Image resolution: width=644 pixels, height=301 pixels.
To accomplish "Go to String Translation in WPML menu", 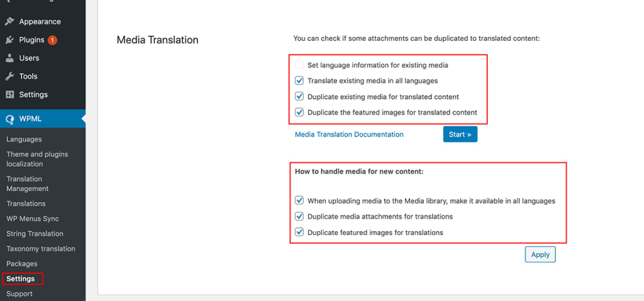I will tap(35, 234).
